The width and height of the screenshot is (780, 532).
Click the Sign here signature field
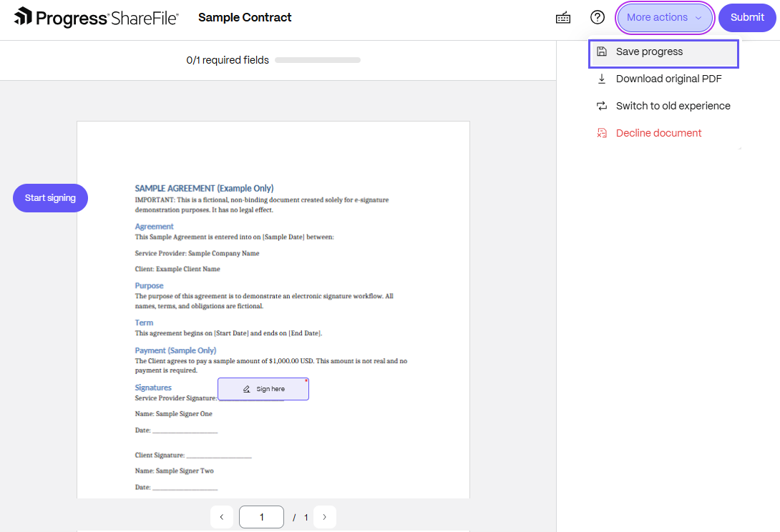[263, 389]
